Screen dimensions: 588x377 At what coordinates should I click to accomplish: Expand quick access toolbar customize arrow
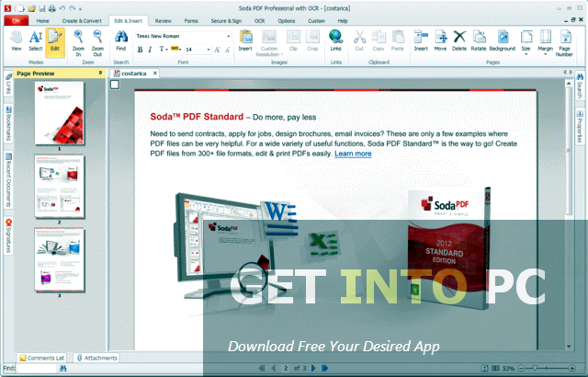81,8
